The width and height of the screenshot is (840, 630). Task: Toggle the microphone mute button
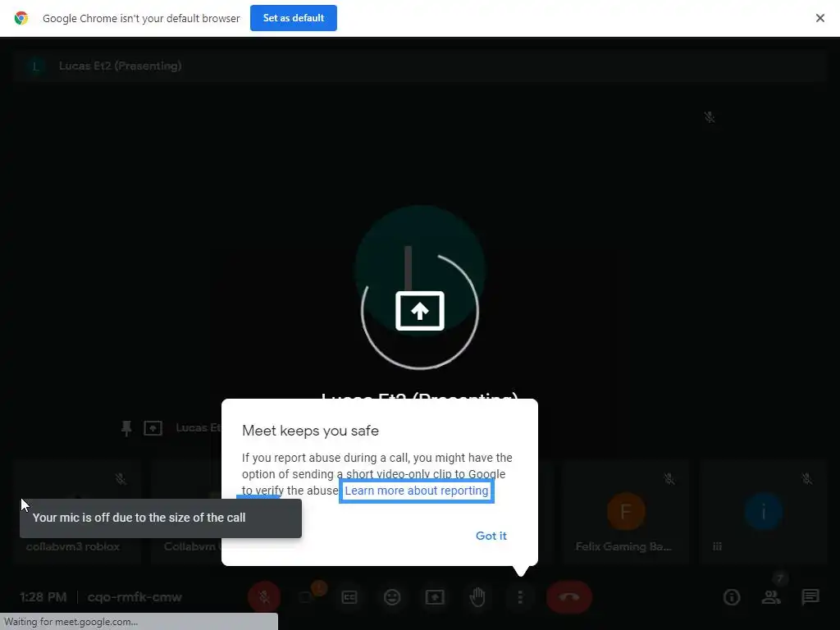coord(264,597)
